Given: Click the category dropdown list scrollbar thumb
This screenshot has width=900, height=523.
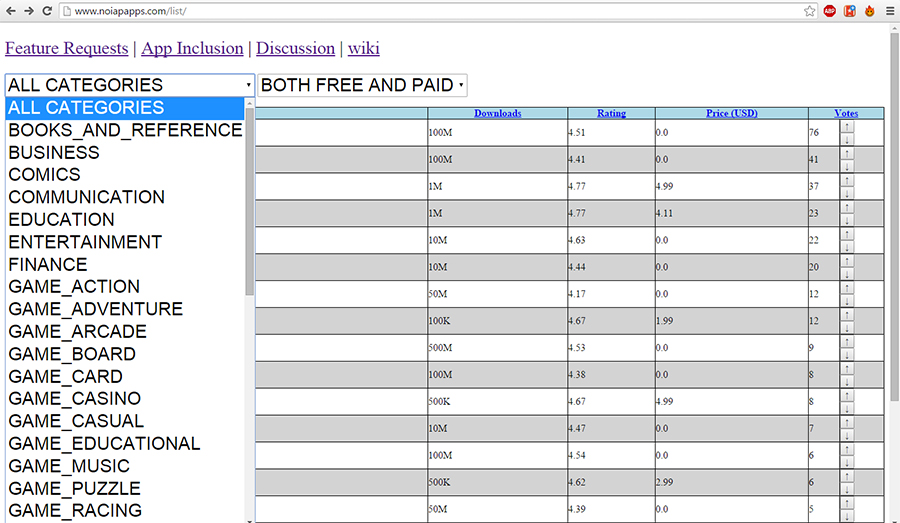Looking at the screenshot, I should coord(249,202).
